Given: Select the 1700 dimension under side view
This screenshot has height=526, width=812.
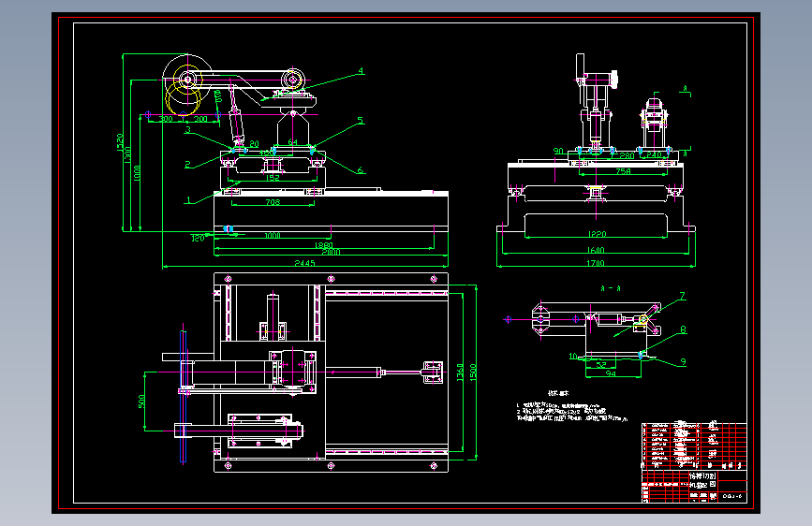Looking at the screenshot, I should (x=596, y=263).
